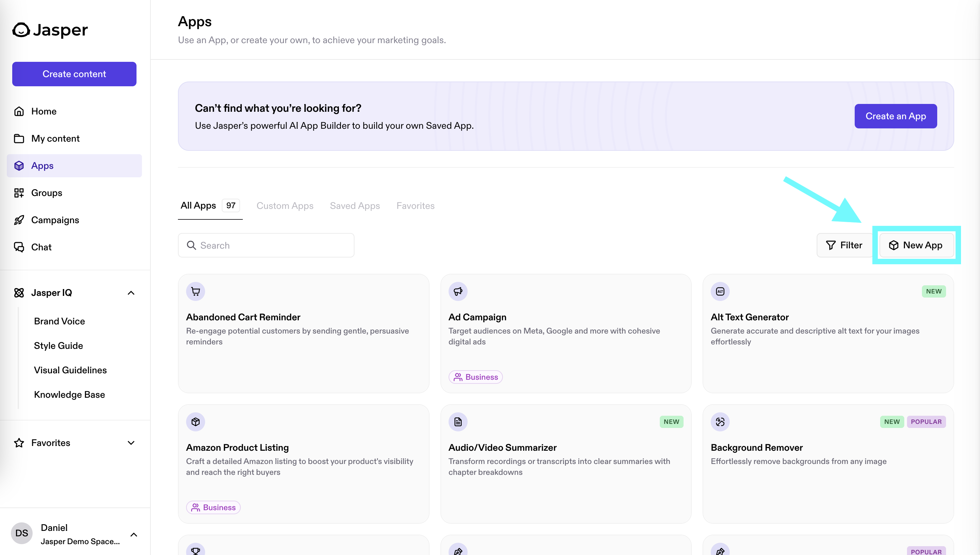The height and width of the screenshot is (555, 980).
Task: Open the Audio/Video Summarizer app card
Action: pyautogui.click(x=566, y=464)
